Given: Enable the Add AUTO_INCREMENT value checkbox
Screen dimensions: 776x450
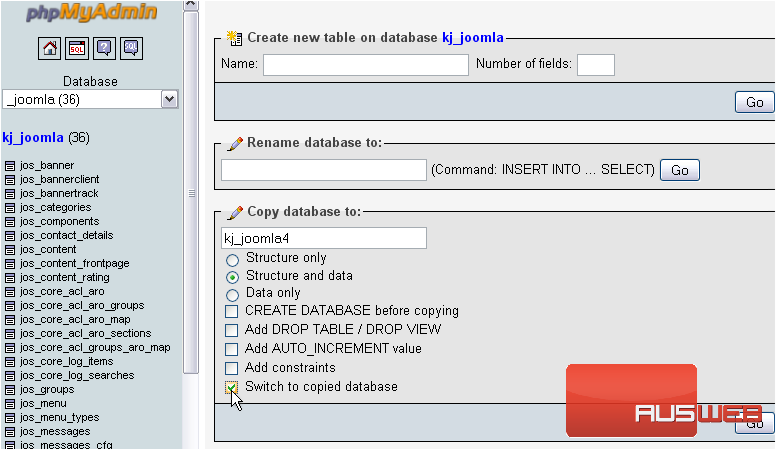Looking at the screenshot, I should (x=232, y=349).
